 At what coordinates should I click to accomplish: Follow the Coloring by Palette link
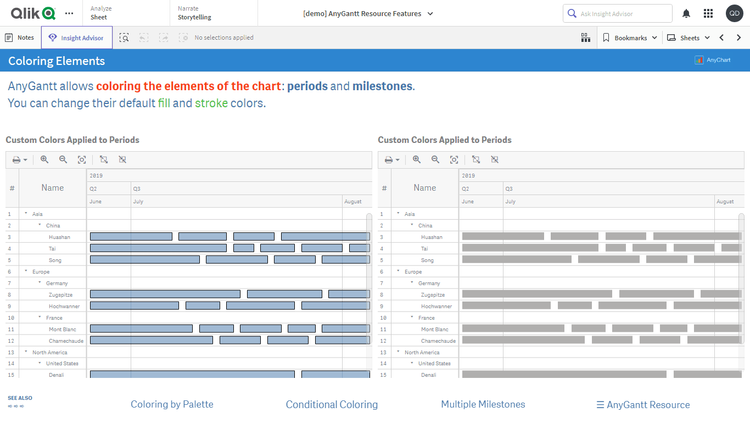tap(172, 405)
